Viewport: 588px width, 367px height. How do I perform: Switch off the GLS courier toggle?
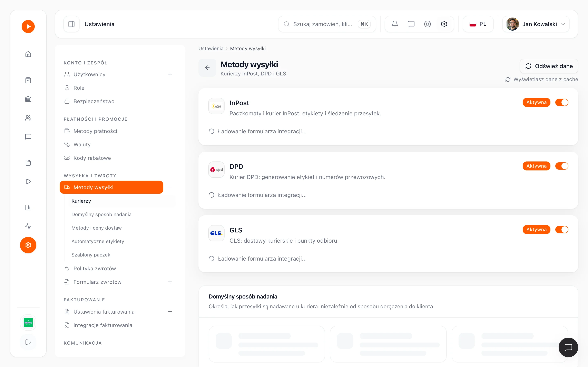tap(562, 230)
